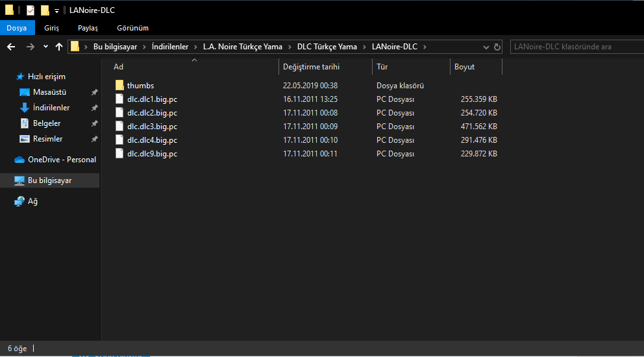
Task: Click the 6 öğe status bar text
Action: coord(18,349)
